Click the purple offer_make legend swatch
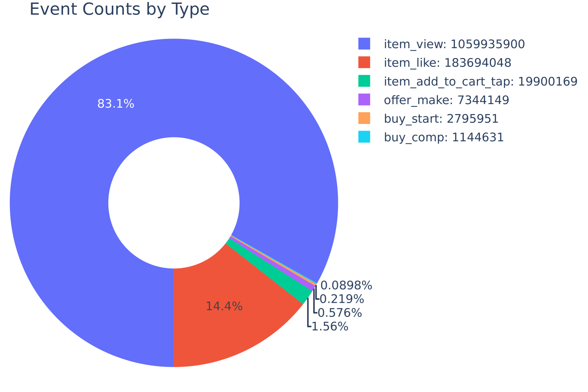 point(364,100)
